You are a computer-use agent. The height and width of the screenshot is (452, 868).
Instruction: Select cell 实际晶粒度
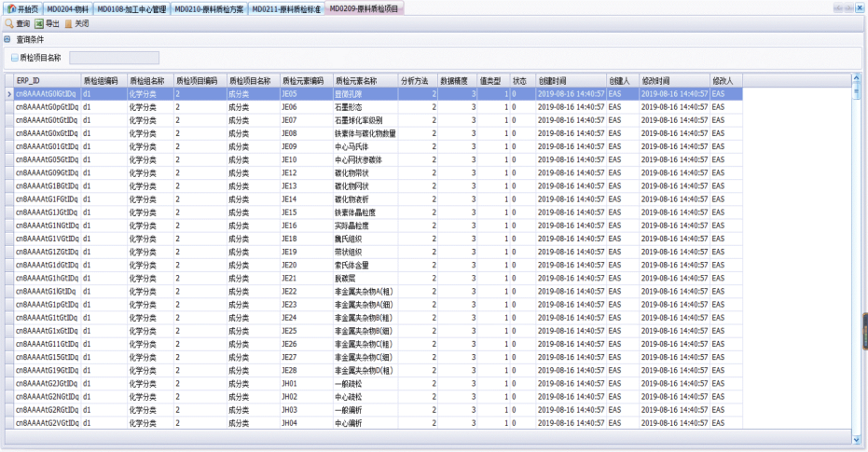pyautogui.click(x=365, y=226)
